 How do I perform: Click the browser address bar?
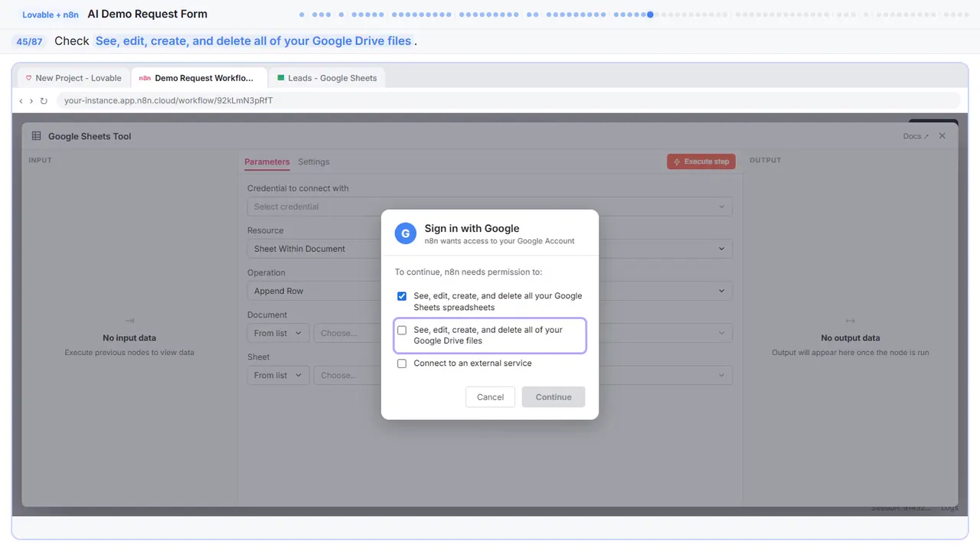coord(508,101)
